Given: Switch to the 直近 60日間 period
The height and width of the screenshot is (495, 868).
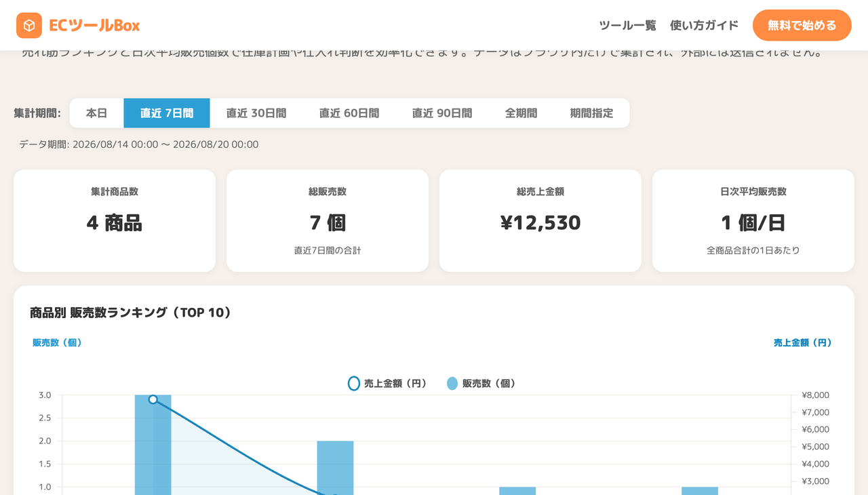Looking at the screenshot, I should tap(349, 113).
